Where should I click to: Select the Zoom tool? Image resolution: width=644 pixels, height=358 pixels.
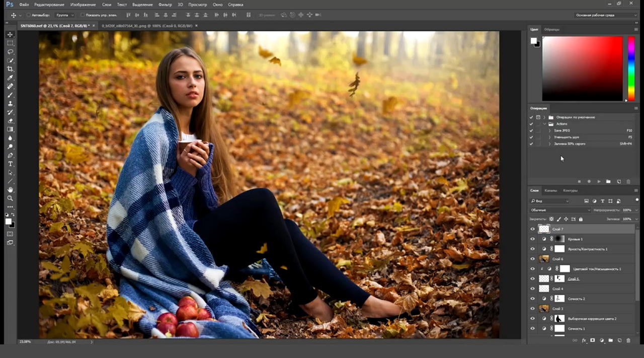point(10,198)
